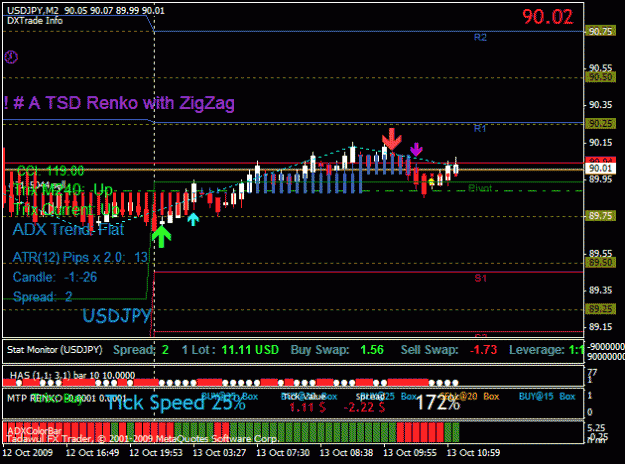Click the Sell Swap value -1.73

[x=483, y=350]
